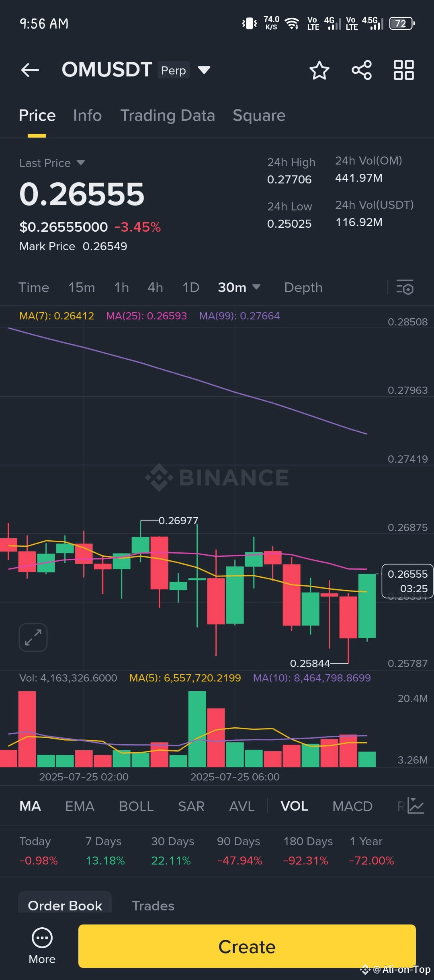Tap the -3.45% price change

tap(138, 227)
